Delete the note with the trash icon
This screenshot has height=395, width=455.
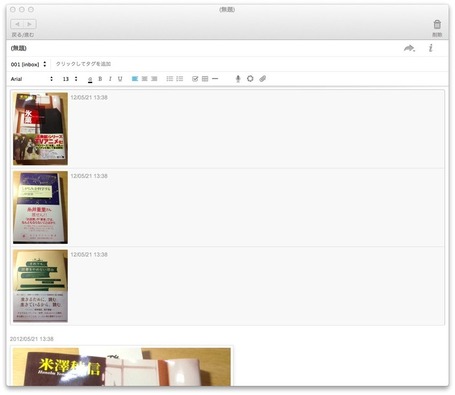click(x=437, y=24)
